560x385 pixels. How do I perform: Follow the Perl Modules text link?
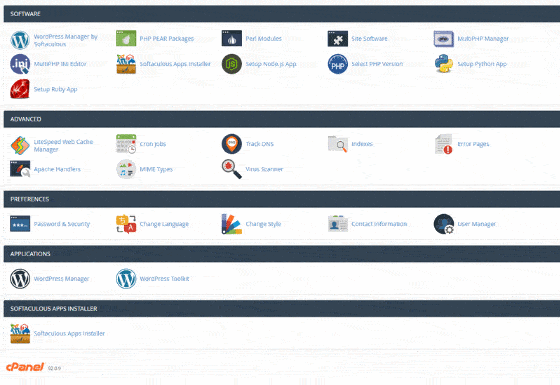(x=264, y=39)
